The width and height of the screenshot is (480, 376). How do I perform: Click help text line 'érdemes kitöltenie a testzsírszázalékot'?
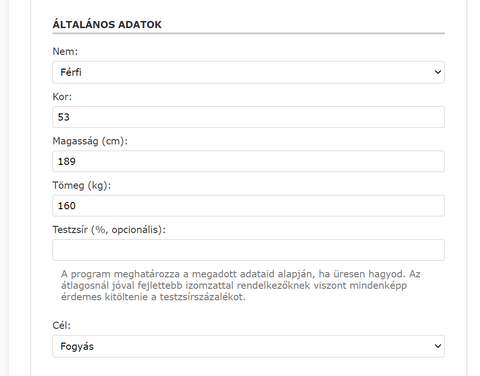[153, 297]
